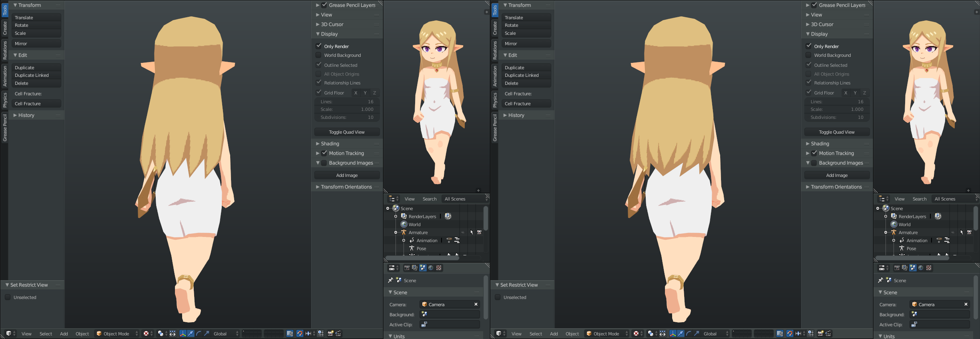The height and width of the screenshot is (339, 980).
Task: Click the pin icon beside Scene in left properties editor
Action: [390, 280]
